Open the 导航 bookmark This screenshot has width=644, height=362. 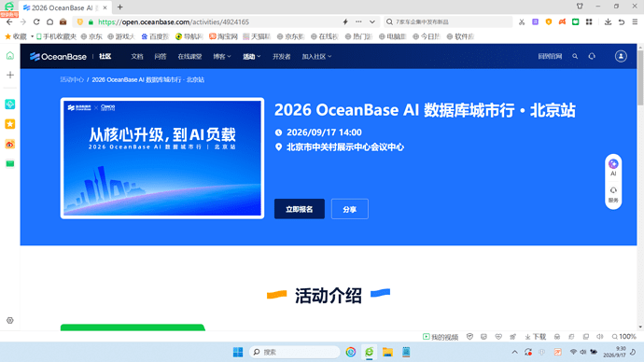189,36
